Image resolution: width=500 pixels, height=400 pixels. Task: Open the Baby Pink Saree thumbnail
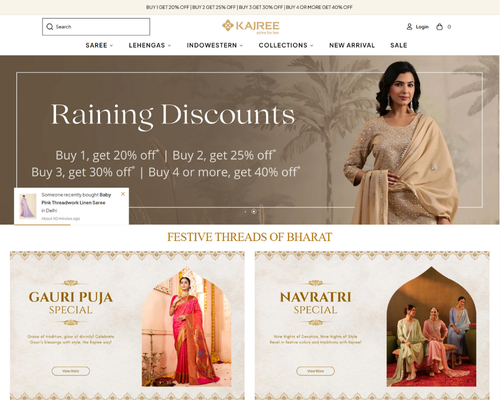pos(28,206)
